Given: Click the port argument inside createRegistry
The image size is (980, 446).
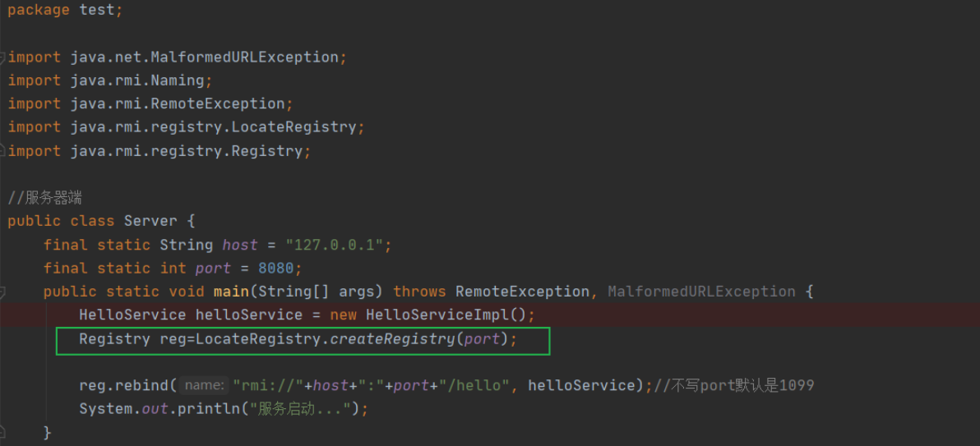Looking at the screenshot, I should 481,339.
